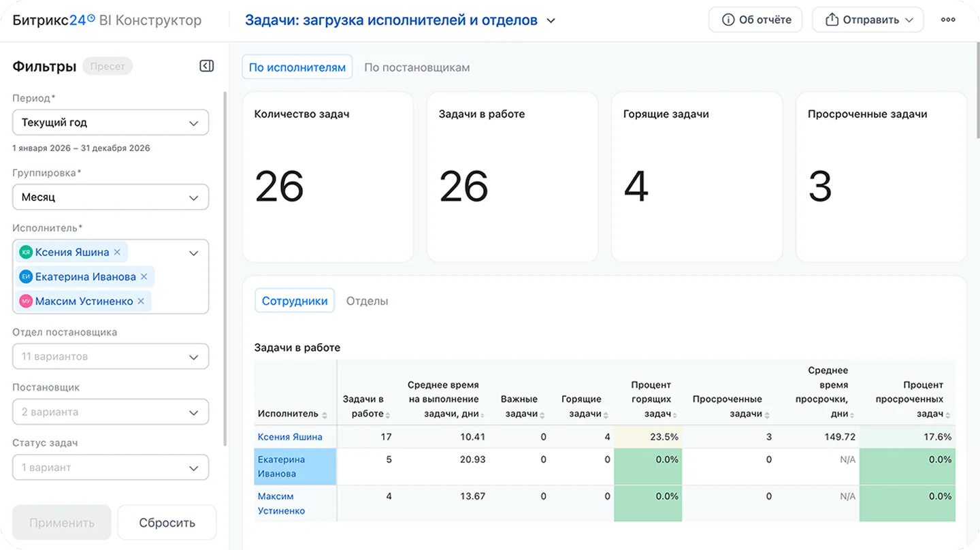The width and height of the screenshot is (980, 550).
Task: Open Максим Устиненко link in table
Action: click(x=281, y=504)
